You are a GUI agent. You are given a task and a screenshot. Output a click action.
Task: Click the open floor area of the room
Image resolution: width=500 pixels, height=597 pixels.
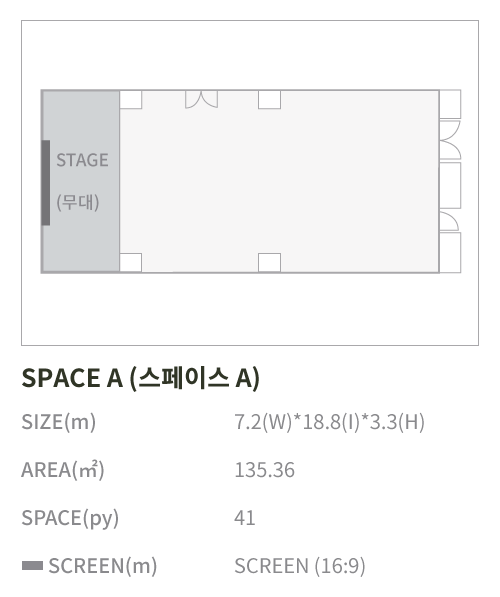click(x=289, y=183)
